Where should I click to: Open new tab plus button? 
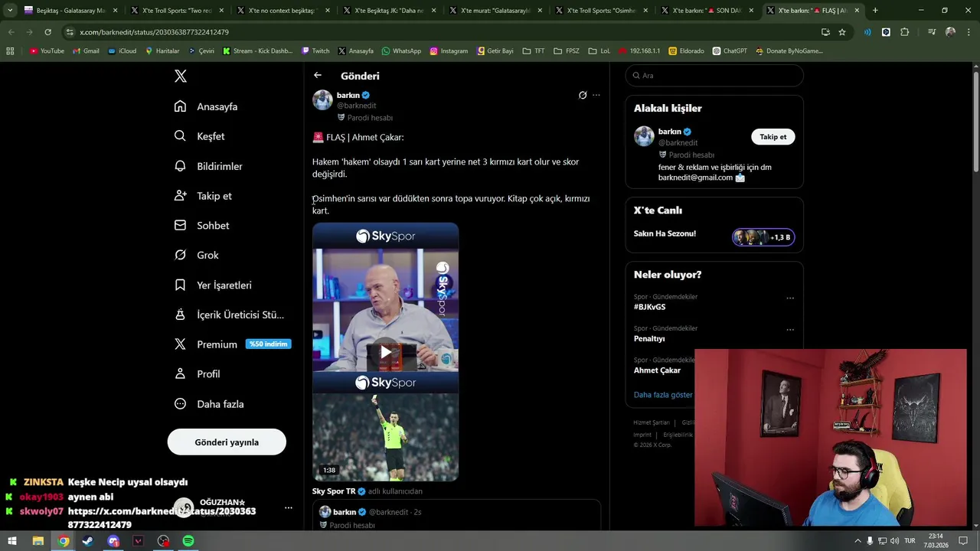[x=875, y=11]
